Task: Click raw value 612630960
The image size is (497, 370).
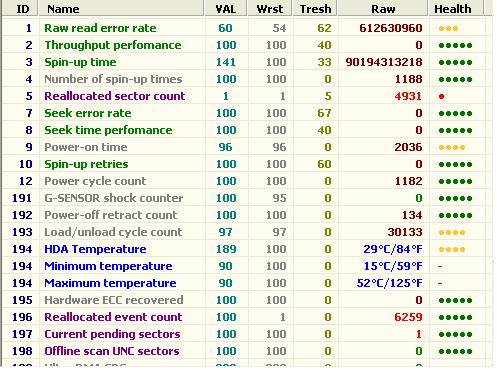Action: pos(391,28)
